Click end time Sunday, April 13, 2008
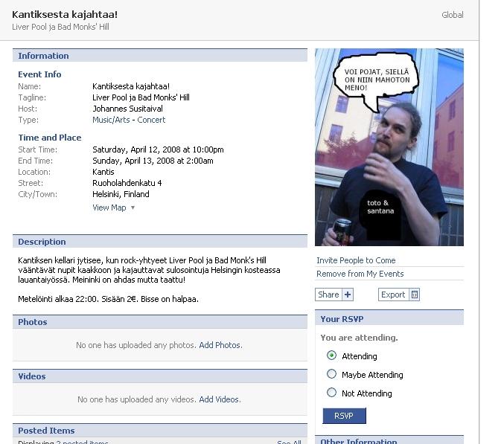Image resolution: width=504 pixels, height=444 pixels. click(x=153, y=161)
